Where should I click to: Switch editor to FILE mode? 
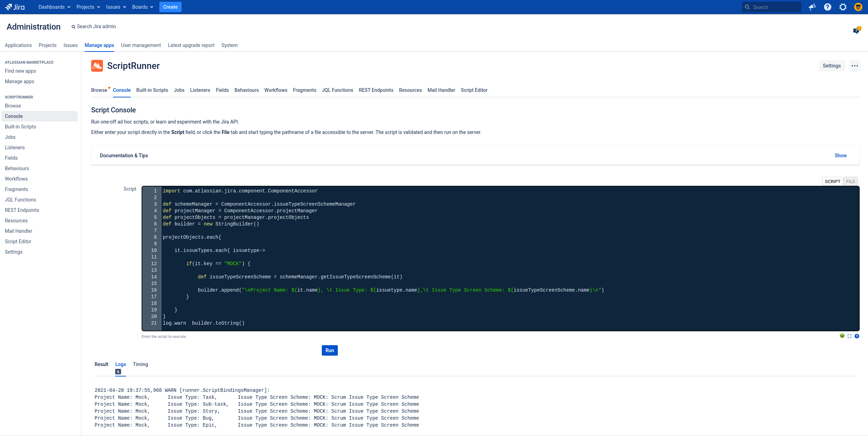(851, 181)
